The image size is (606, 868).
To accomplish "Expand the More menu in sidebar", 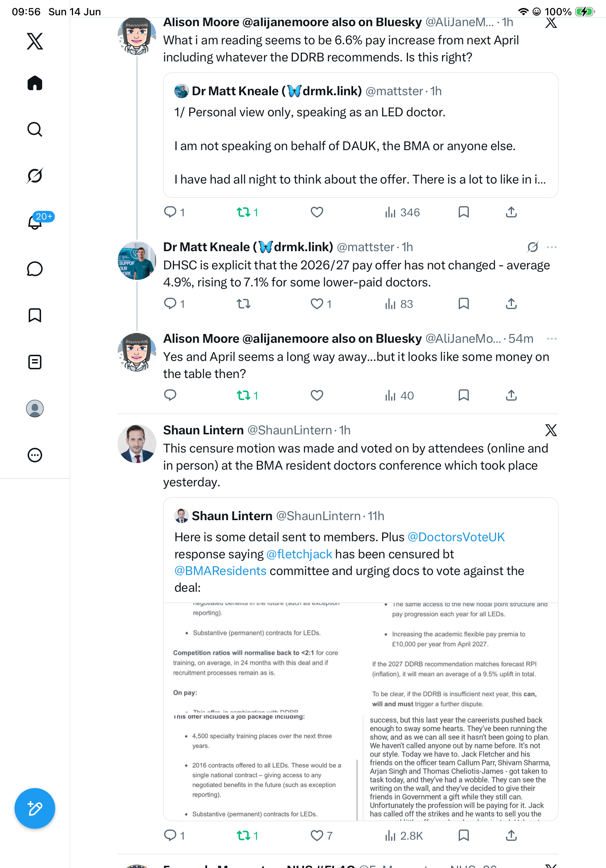I will [35, 455].
